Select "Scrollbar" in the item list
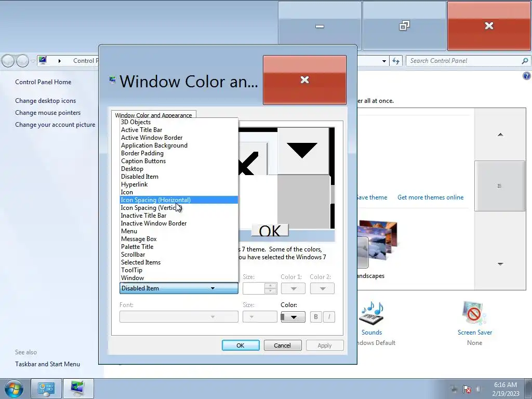Viewport: 532px width, 399px height. pos(179,255)
